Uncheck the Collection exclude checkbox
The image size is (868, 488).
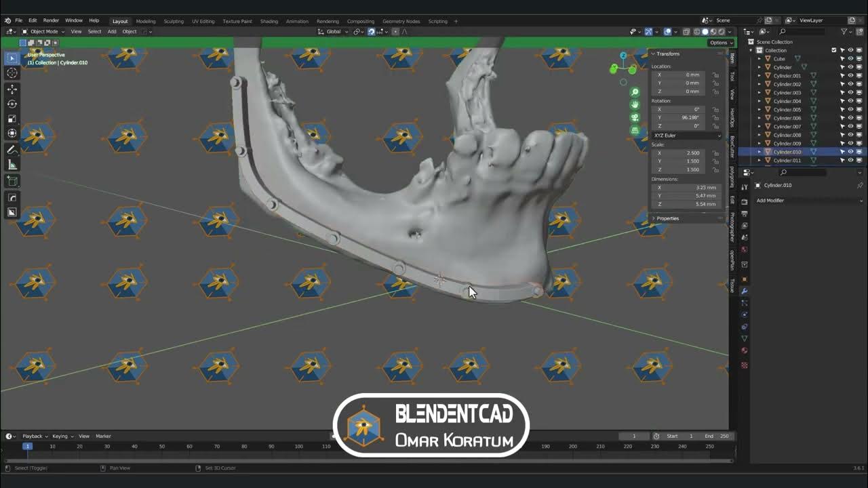(x=834, y=50)
